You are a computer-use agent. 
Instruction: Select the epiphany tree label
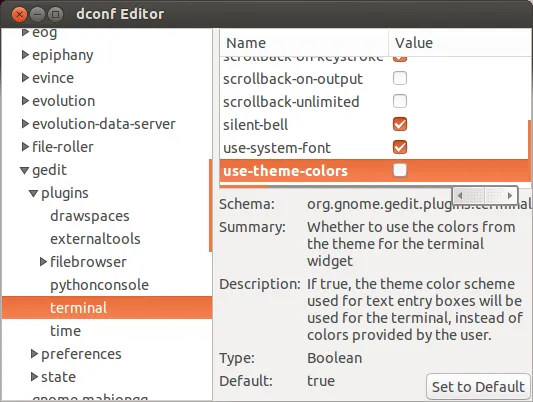[63, 55]
